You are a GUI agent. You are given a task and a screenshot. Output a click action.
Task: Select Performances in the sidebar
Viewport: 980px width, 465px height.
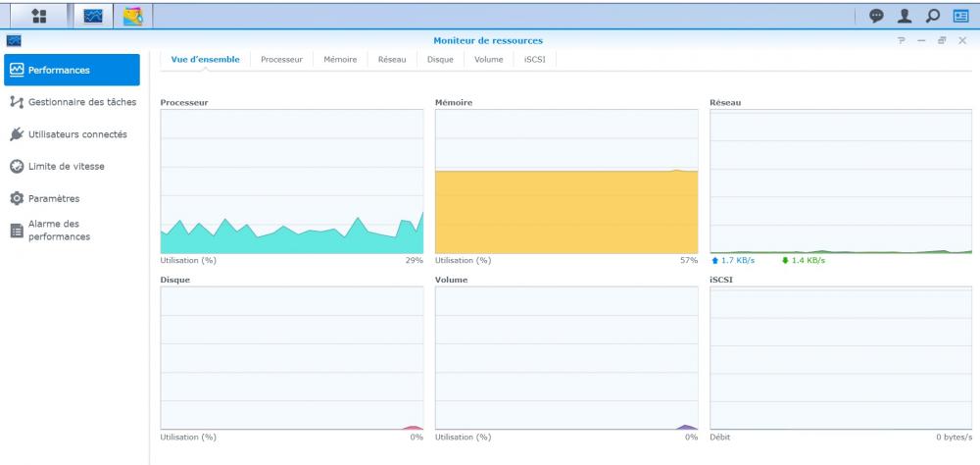[72, 70]
